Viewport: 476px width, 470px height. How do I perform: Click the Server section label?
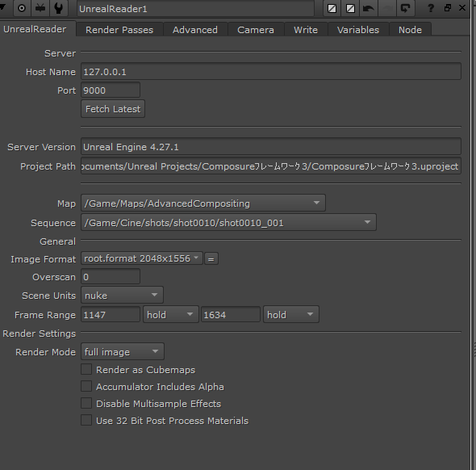pyautogui.click(x=61, y=53)
